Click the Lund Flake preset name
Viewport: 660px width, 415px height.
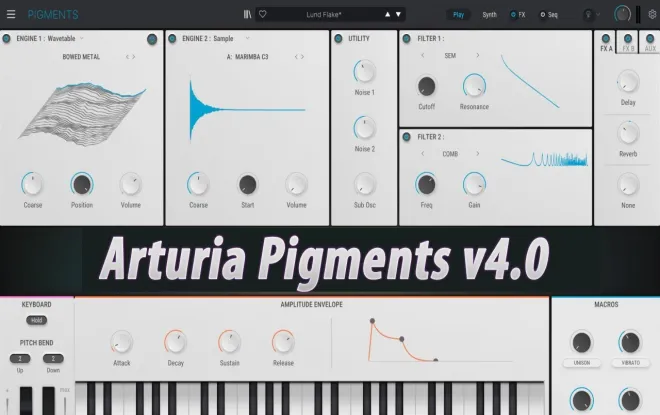(x=324, y=15)
